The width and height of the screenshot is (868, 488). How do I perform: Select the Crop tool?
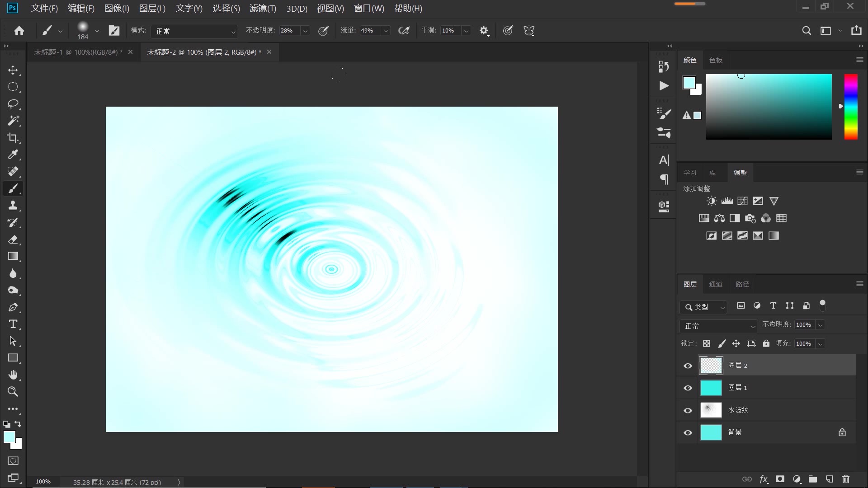click(x=13, y=138)
